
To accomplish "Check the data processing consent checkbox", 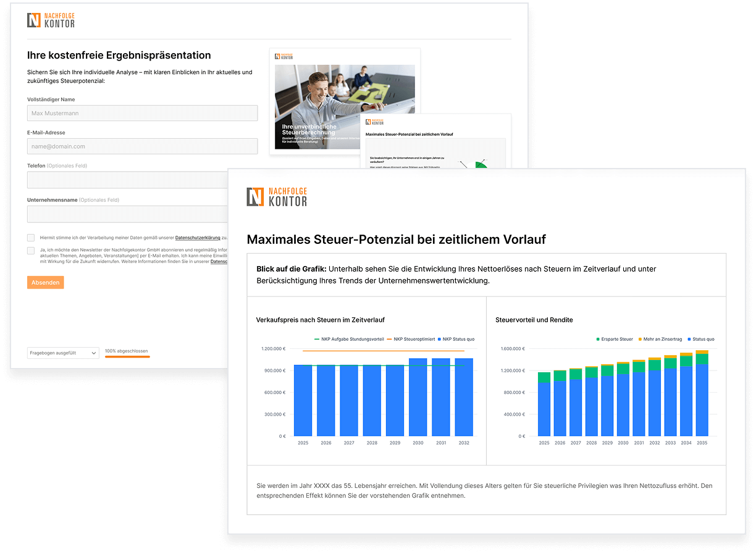I will tap(31, 238).
